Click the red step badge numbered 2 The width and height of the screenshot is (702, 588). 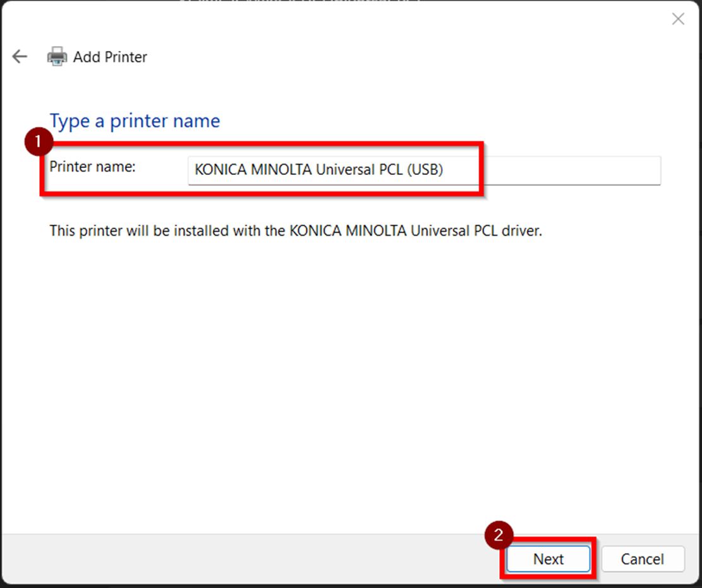point(499,536)
